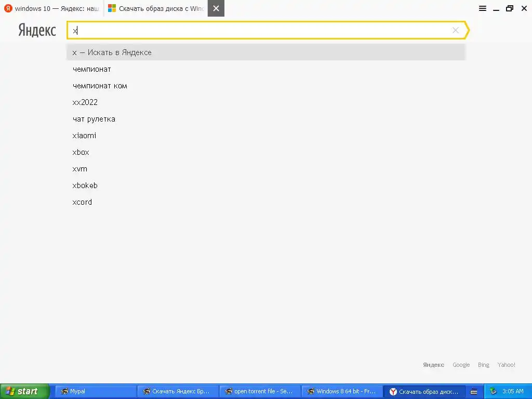Screen dimensions: 532x399
Task: Click the network tray icon near the clock
Action: pyautogui.click(x=493, y=391)
